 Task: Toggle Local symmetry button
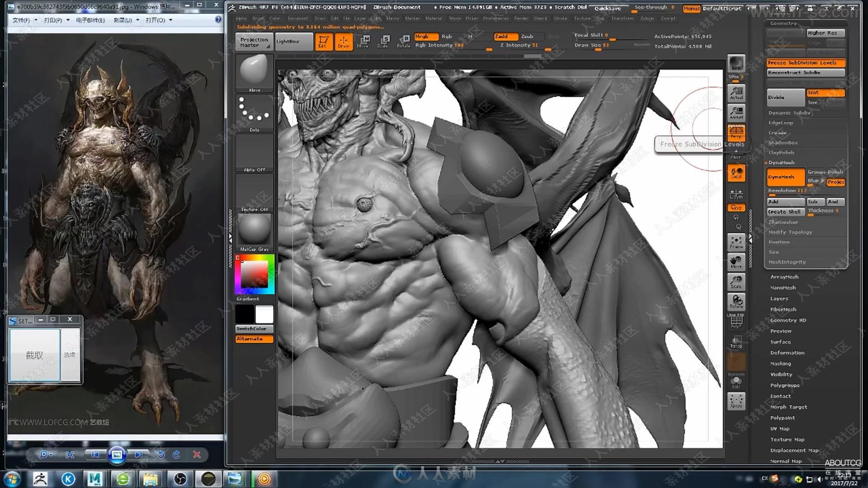pos(736,173)
